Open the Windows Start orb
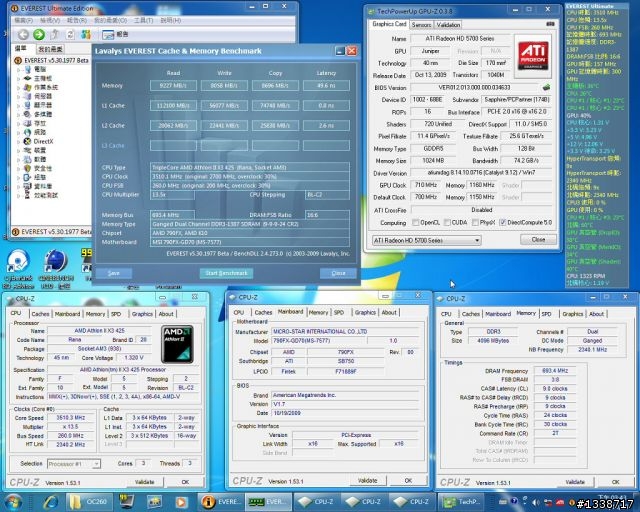The image size is (640, 512). pos(13,502)
